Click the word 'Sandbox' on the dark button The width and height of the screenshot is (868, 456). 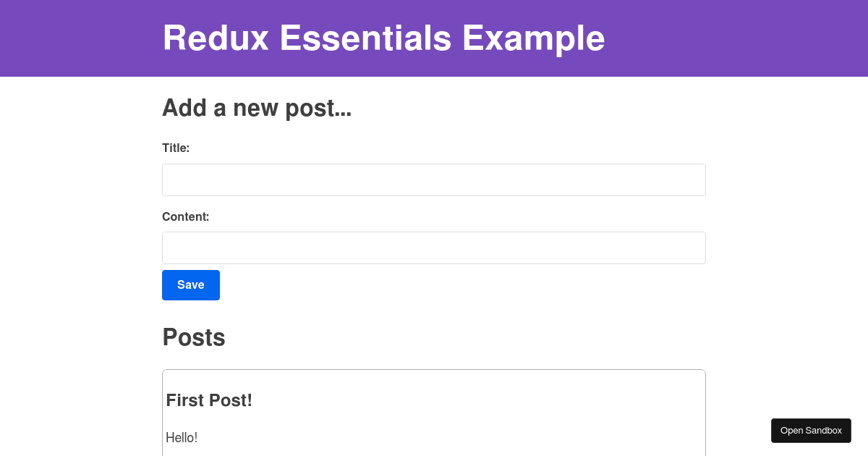[824, 431]
